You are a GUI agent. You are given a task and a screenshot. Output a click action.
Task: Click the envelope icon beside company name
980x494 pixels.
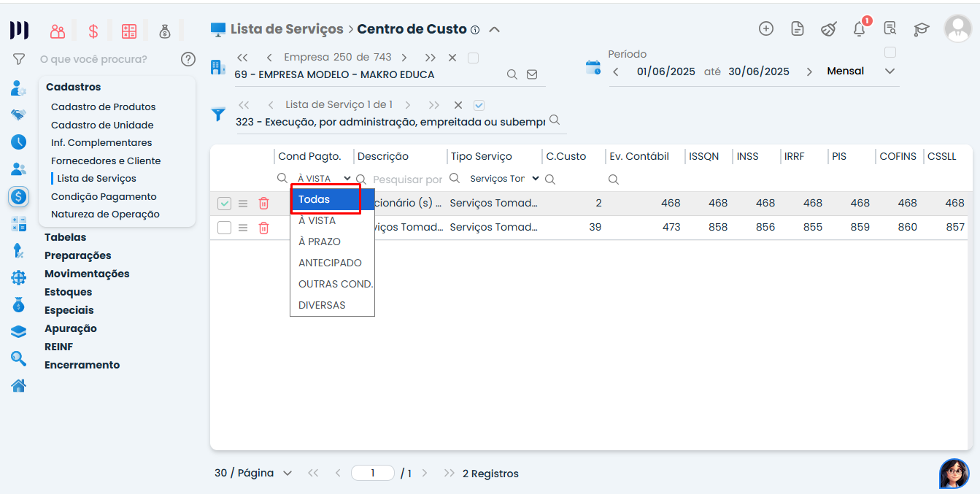[532, 74]
